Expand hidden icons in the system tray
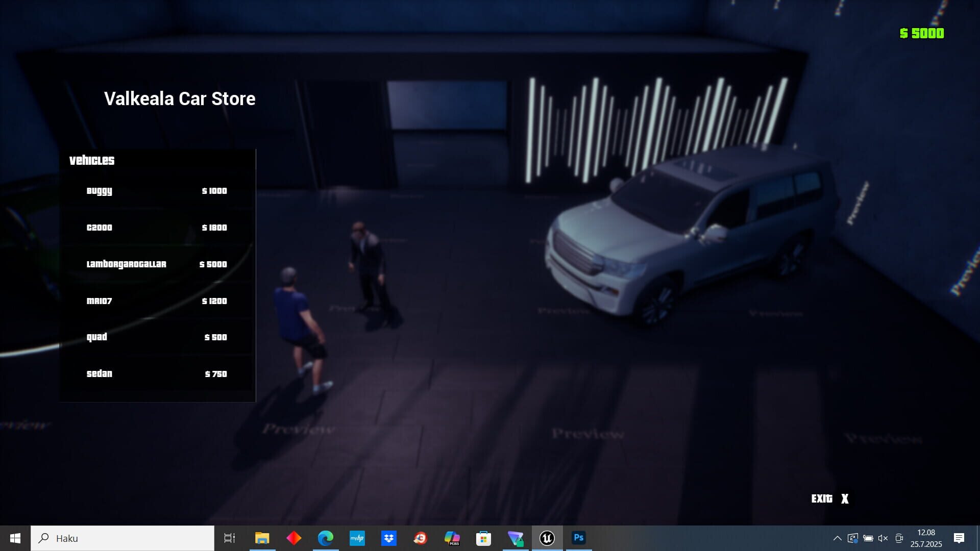980x551 pixels. pyautogui.click(x=838, y=538)
